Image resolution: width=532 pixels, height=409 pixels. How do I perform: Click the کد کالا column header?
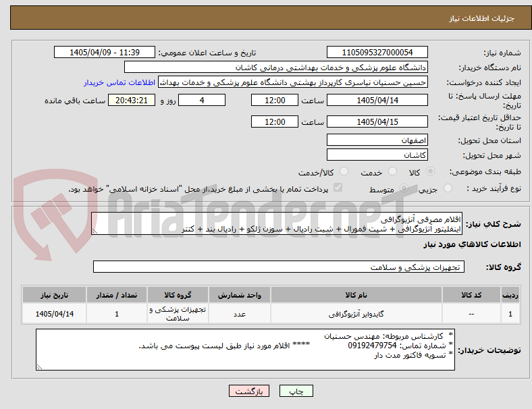click(x=471, y=295)
